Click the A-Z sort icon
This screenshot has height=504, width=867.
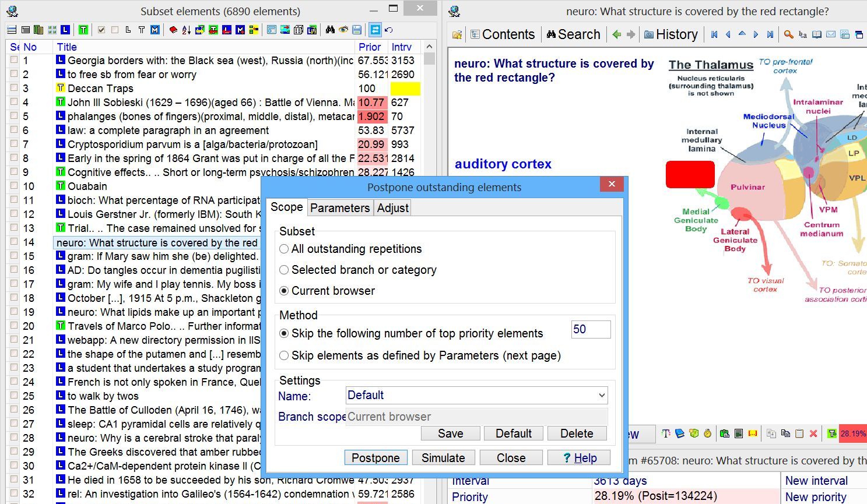click(187, 30)
